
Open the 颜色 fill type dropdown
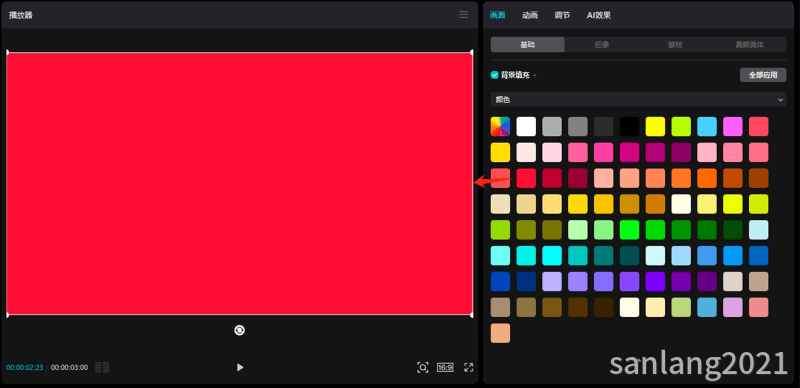point(638,100)
